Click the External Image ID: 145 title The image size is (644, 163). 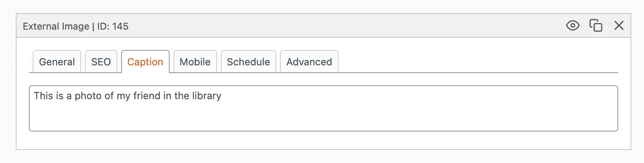pyautogui.click(x=75, y=26)
